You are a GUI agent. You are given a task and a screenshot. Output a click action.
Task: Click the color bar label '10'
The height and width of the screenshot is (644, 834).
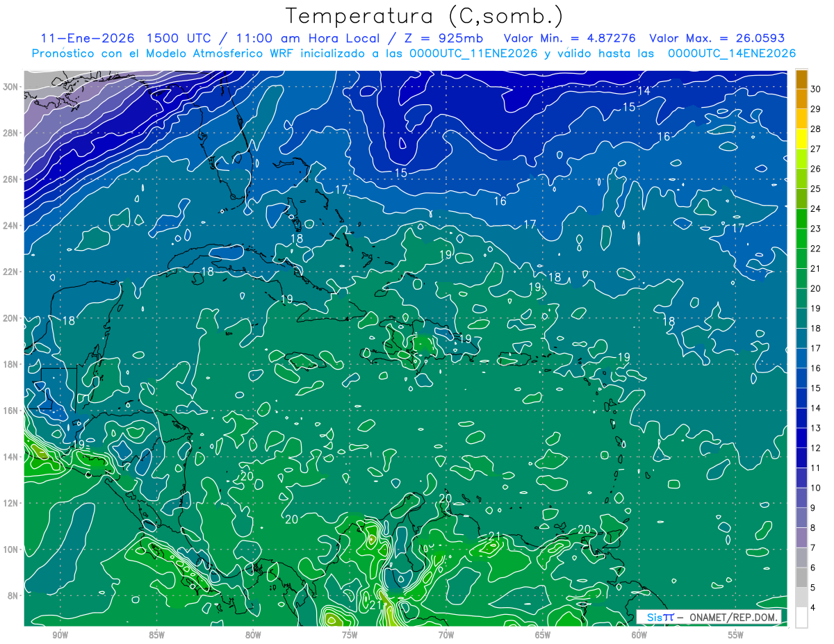click(816, 488)
